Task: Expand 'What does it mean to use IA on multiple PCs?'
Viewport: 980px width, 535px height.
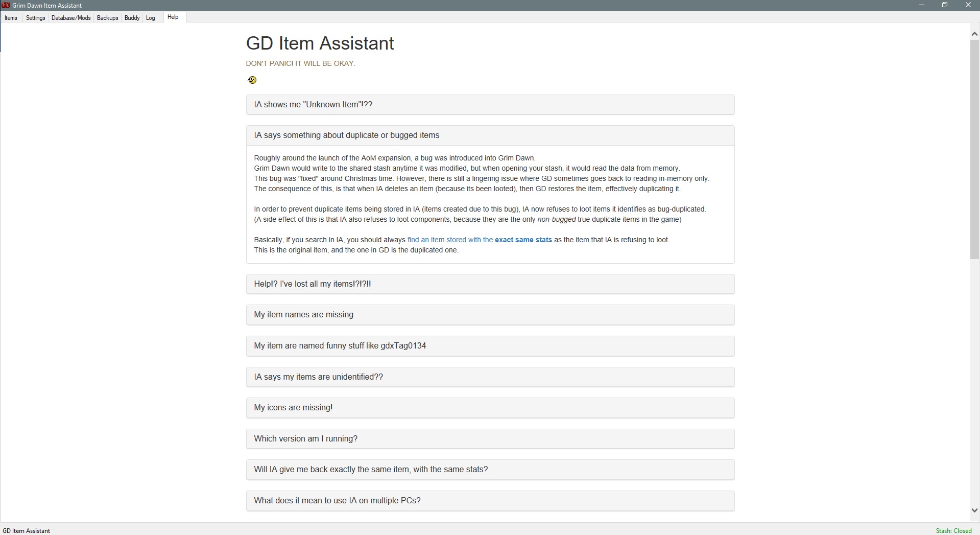Action: point(490,501)
